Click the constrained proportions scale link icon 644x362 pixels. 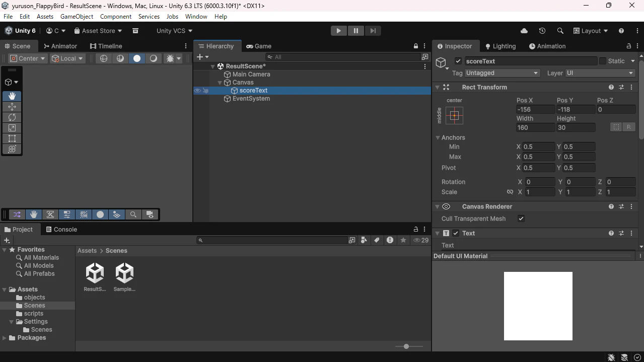point(510,192)
